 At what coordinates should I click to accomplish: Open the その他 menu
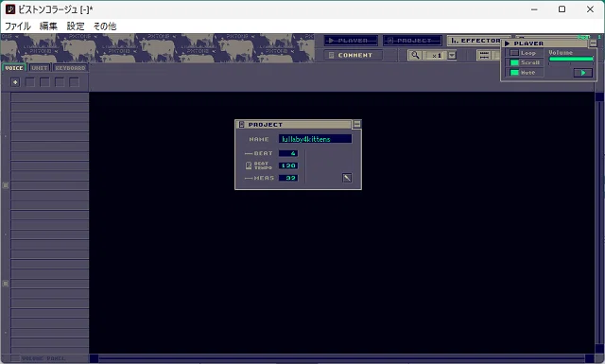[x=105, y=26]
